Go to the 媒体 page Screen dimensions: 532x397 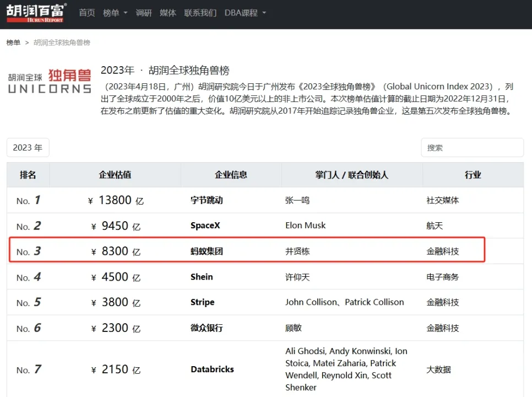pos(168,13)
